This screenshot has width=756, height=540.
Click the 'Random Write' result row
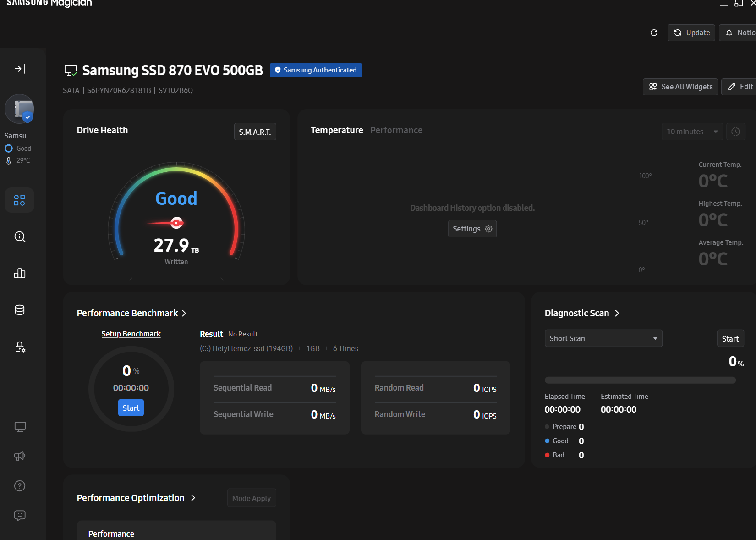tap(436, 414)
